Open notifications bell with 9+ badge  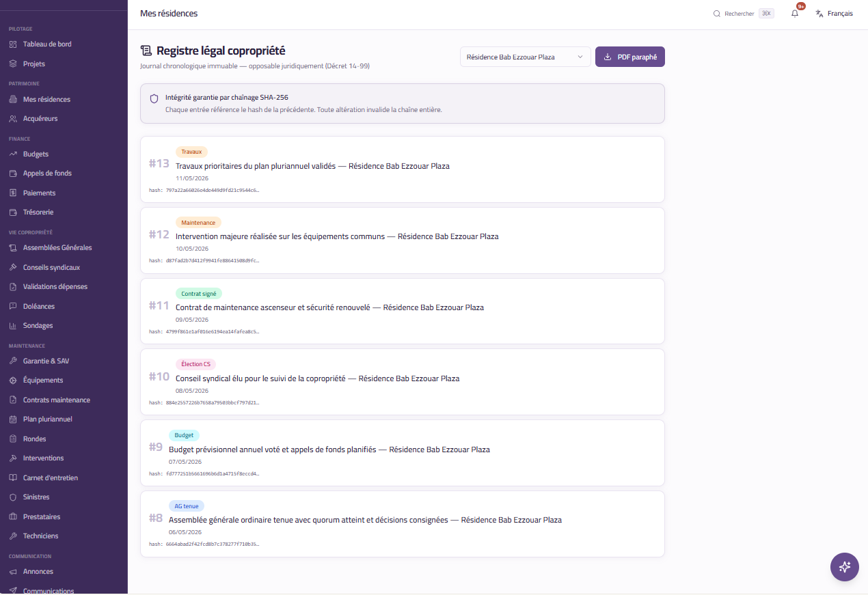(795, 14)
